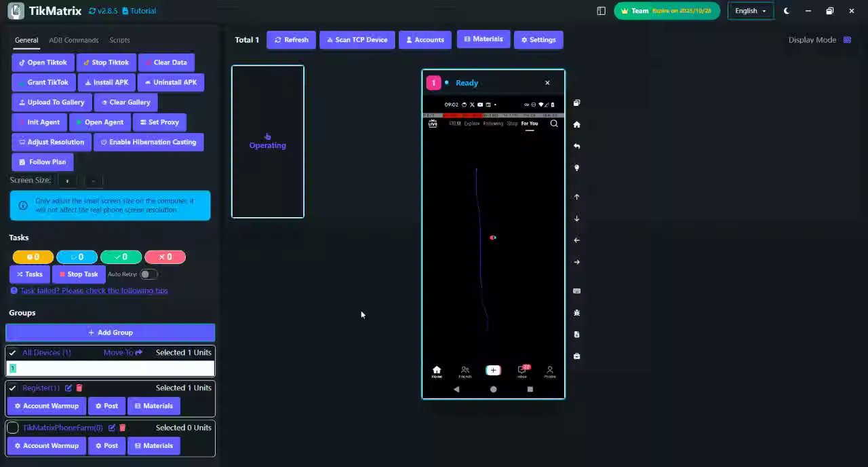Click the file document icon in the device side toolbar
Image resolution: width=868 pixels, height=467 pixels.
[x=576, y=335]
